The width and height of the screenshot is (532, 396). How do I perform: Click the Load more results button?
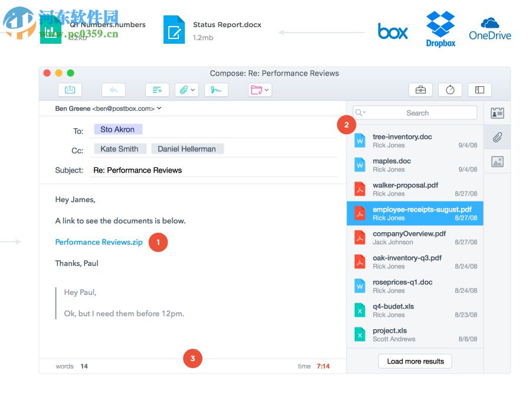click(414, 361)
